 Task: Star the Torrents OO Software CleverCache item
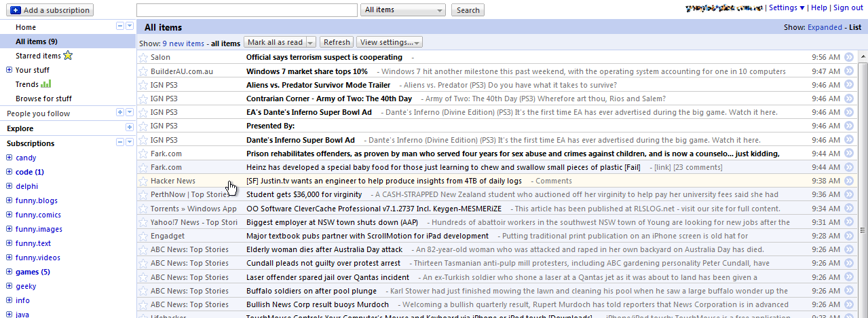click(x=143, y=209)
